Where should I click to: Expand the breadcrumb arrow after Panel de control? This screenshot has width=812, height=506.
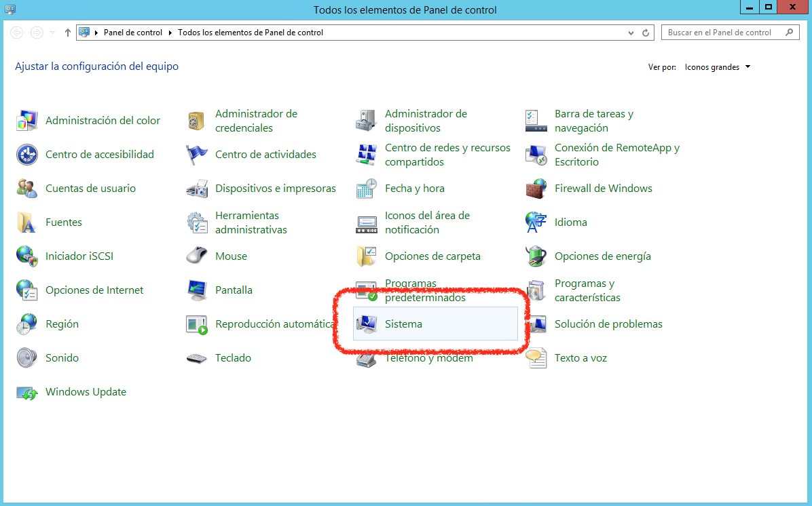170,33
